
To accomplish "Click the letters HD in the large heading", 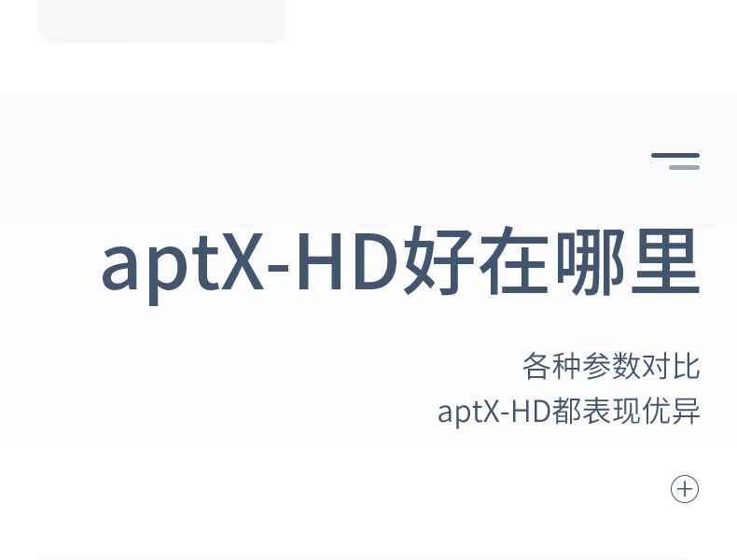I will click(x=348, y=261).
